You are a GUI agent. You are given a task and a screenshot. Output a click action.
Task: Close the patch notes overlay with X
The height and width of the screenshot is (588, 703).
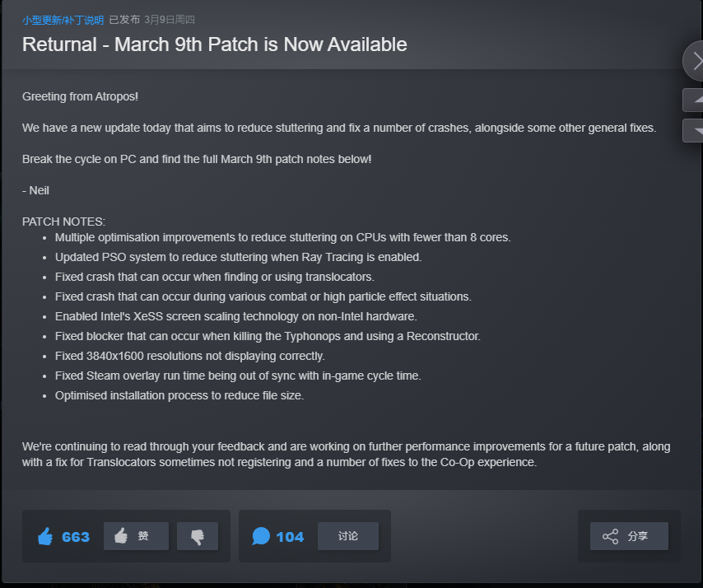click(x=696, y=61)
